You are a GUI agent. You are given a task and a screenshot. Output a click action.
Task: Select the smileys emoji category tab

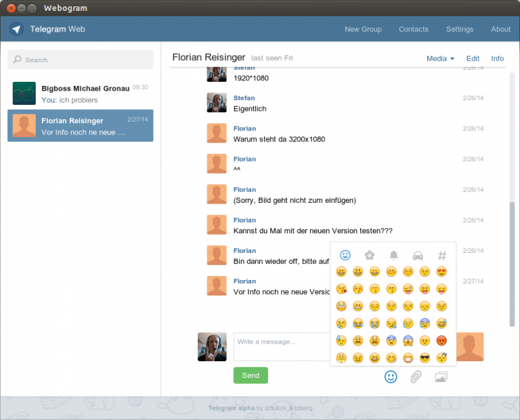pos(345,255)
